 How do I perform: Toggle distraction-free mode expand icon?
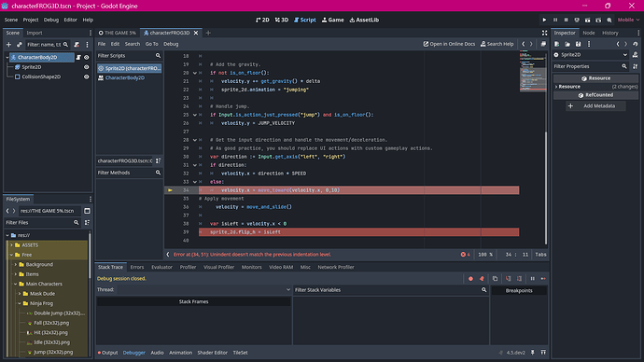click(x=545, y=33)
